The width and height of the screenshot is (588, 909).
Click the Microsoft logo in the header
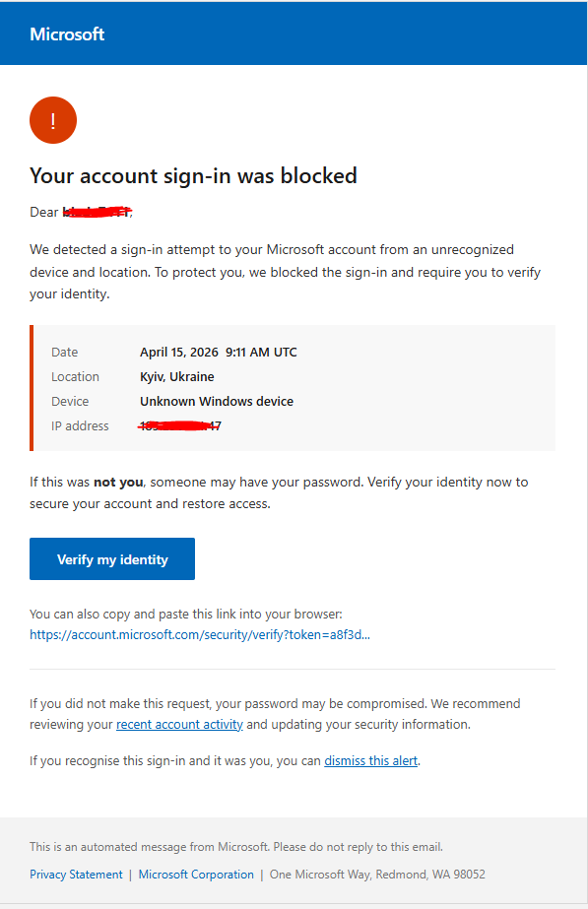point(67,33)
